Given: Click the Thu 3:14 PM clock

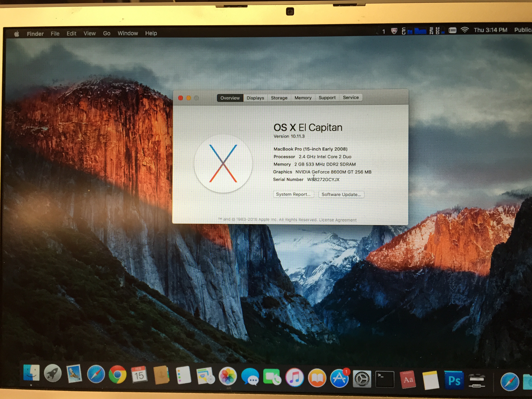Looking at the screenshot, I should pos(490,30).
